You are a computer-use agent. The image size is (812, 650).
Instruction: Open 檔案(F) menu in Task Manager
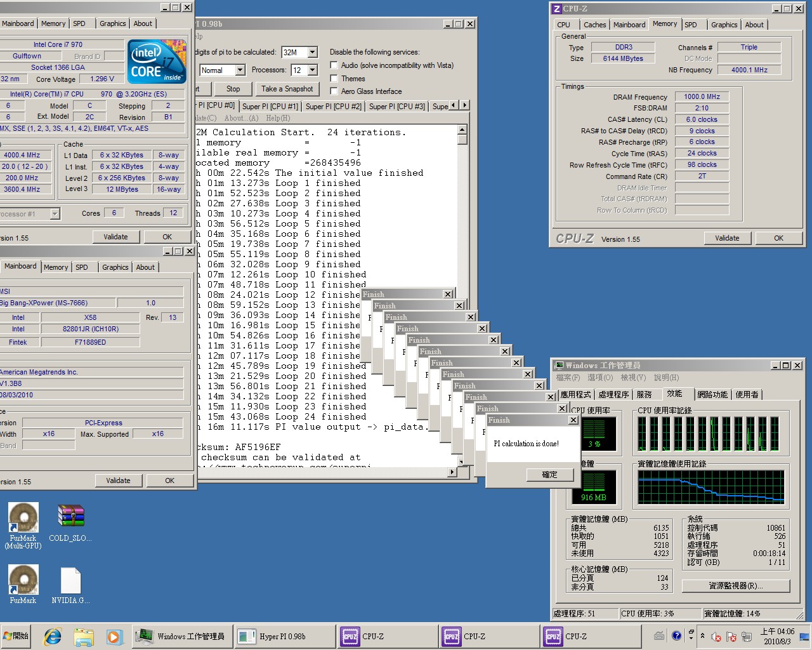click(568, 378)
